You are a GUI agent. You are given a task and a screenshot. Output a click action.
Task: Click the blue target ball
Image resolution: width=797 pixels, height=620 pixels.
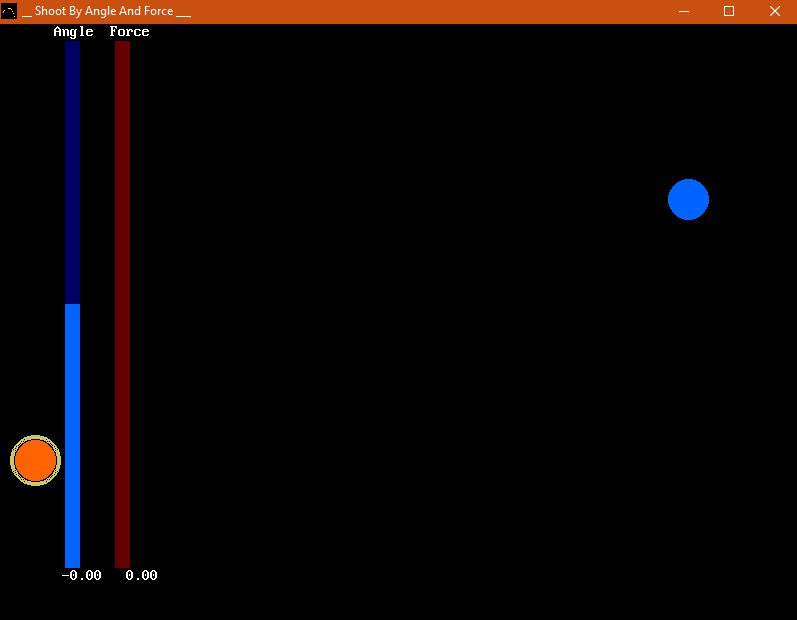[688, 200]
